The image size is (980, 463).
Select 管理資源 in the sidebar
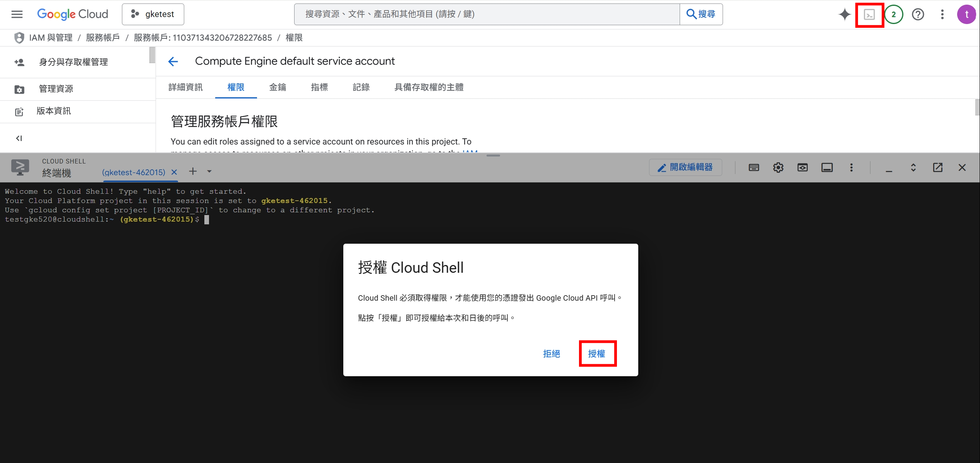coord(56,89)
